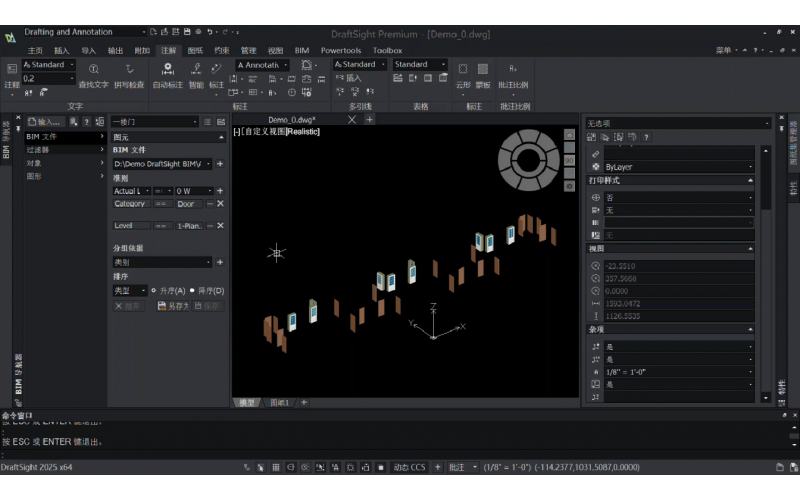This screenshot has height=500, width=800.
Task: Click the help icon in properties toolbar
Action: pos(646,137)
